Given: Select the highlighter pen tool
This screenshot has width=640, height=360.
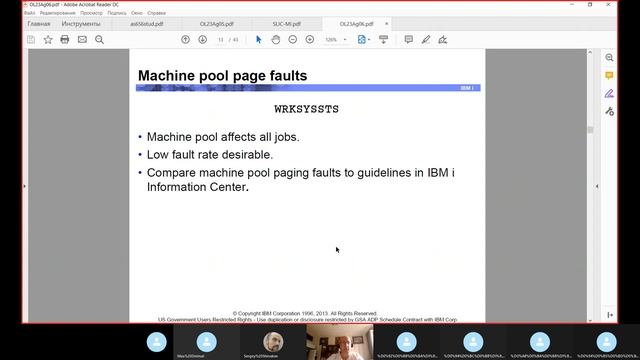Looking at the screenshot, I should coord(426,40).
